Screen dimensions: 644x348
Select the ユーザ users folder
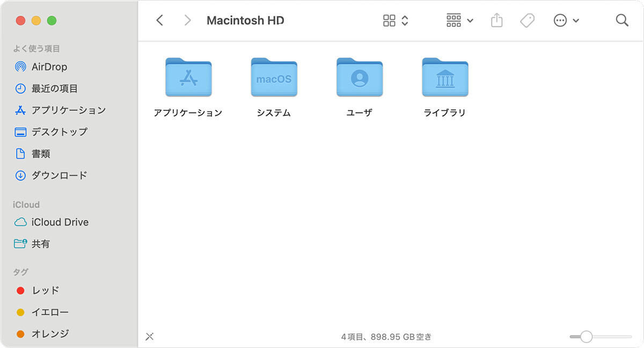[x=360, y=78]
